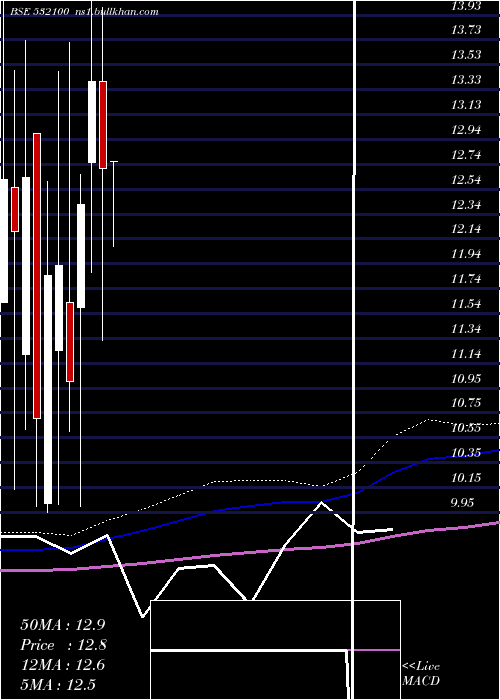
Task: Click the 9.95 price label
Action: [x=462, y=503]
